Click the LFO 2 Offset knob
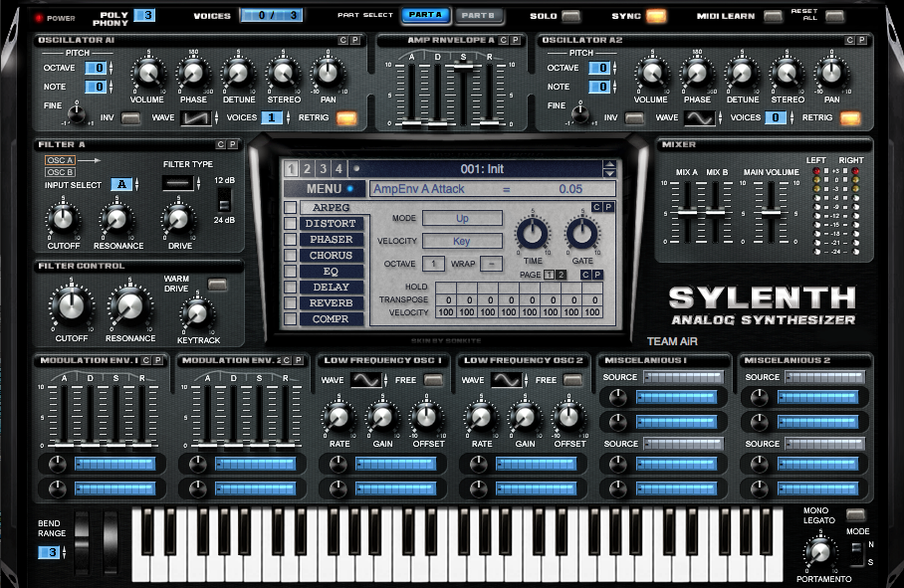 tap(569, 418)
